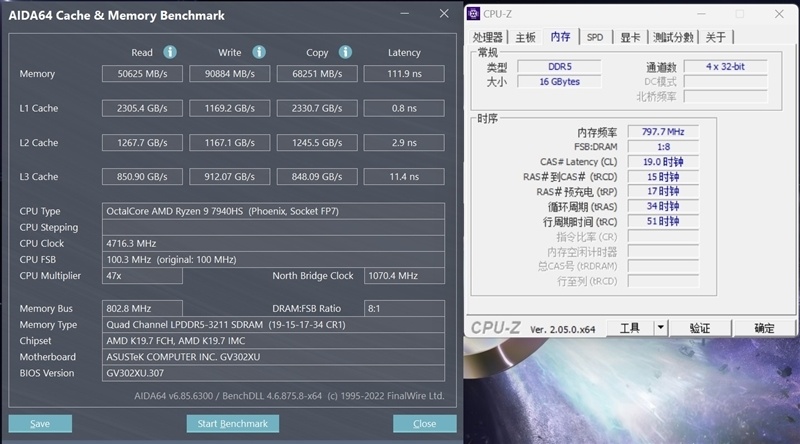Click the DDR5 type value in CPU-Z
This screenshot has width=800, height=444.
click(x=560, y=66)
